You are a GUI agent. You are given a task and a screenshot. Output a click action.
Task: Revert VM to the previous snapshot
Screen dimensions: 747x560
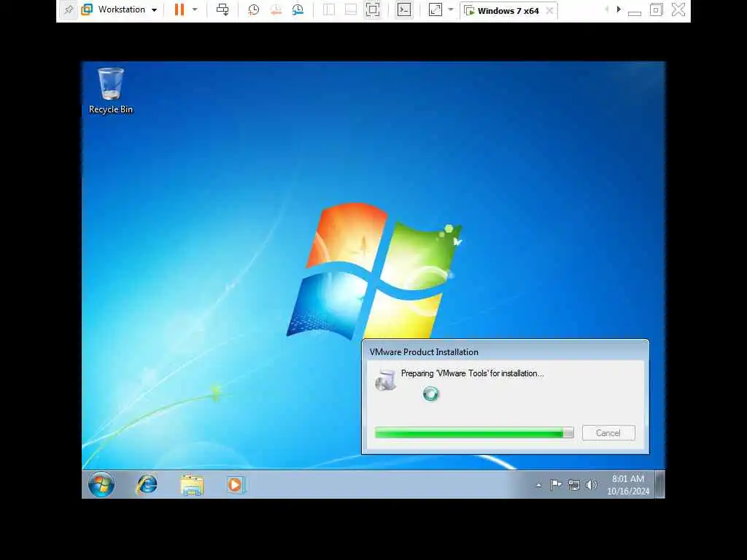(276, 9)
